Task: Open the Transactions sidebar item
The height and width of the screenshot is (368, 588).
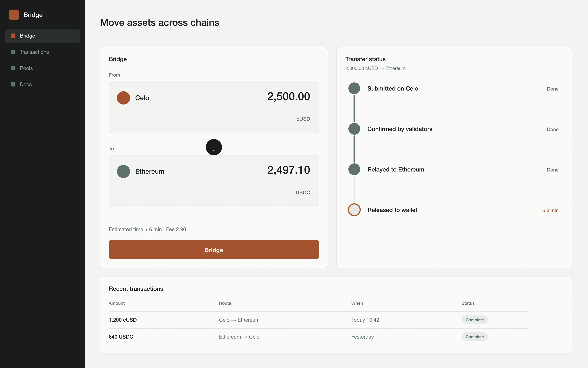Action: 42,52
